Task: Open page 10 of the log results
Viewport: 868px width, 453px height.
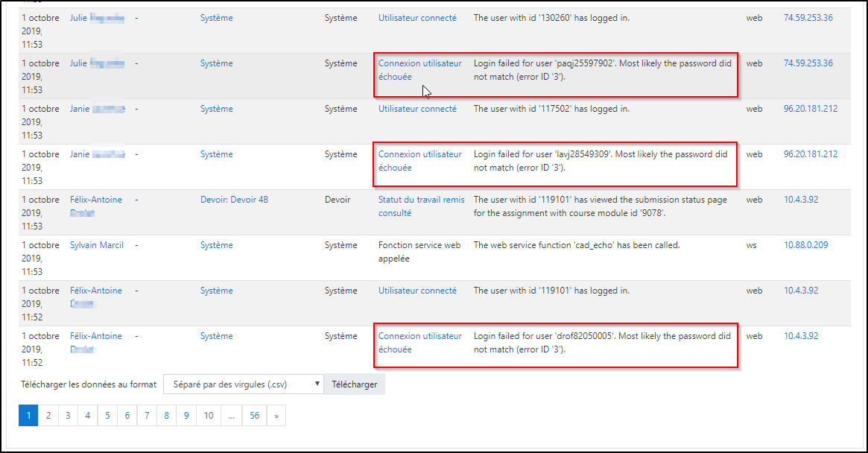Action: pyautogui.click(x=209, y=416)
